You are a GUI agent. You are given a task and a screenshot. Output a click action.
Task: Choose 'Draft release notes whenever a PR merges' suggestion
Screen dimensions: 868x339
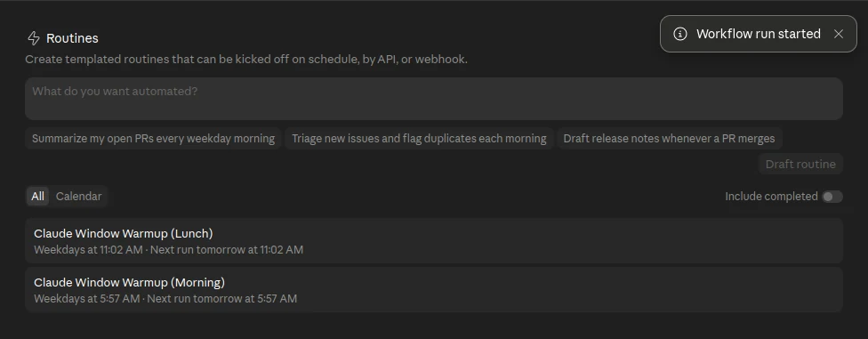click(670, 139)
